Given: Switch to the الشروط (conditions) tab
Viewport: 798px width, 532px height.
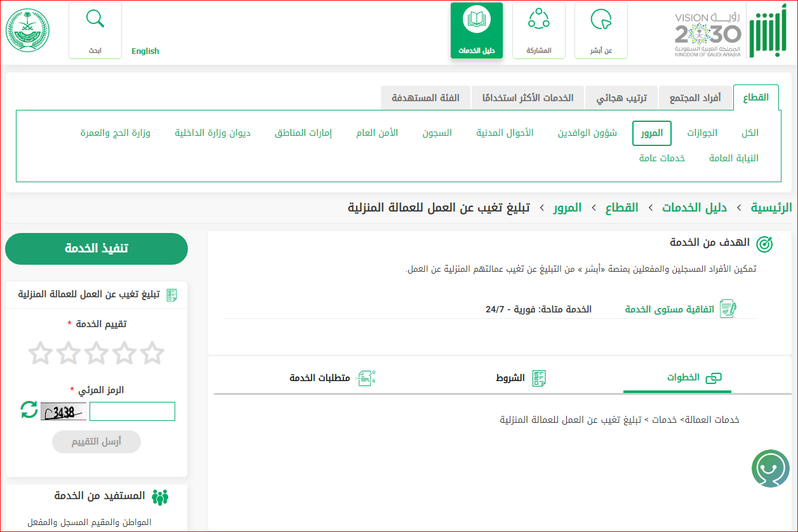Looking at the screenshot, I should click(x=521, y=378).
